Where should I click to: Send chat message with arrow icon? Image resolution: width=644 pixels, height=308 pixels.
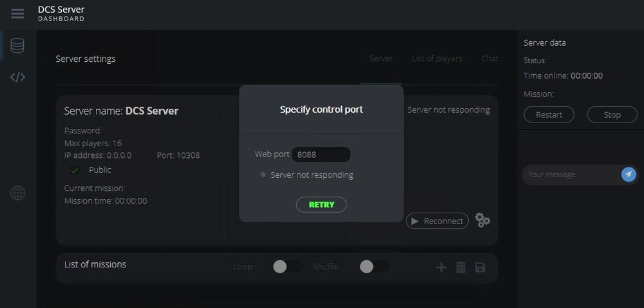629,174
